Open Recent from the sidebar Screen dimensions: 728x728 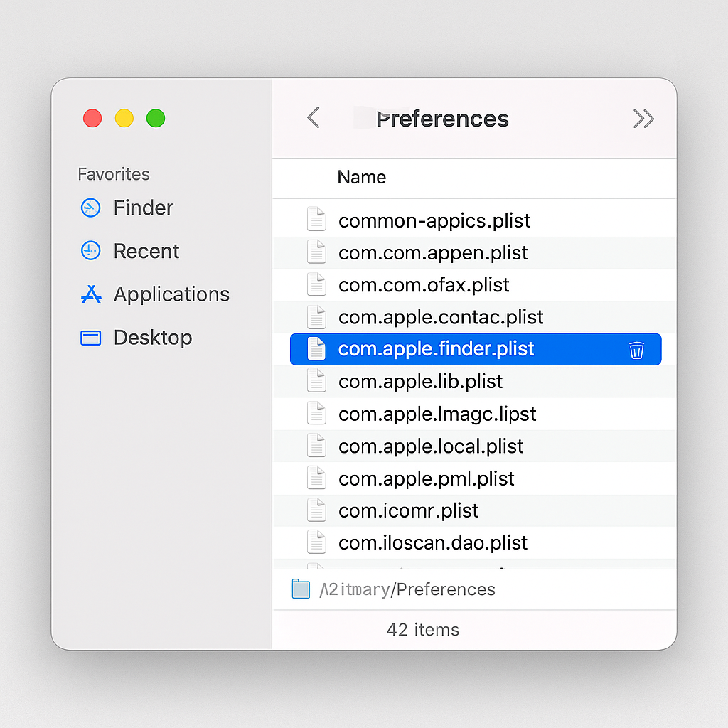tap(91, 251)
